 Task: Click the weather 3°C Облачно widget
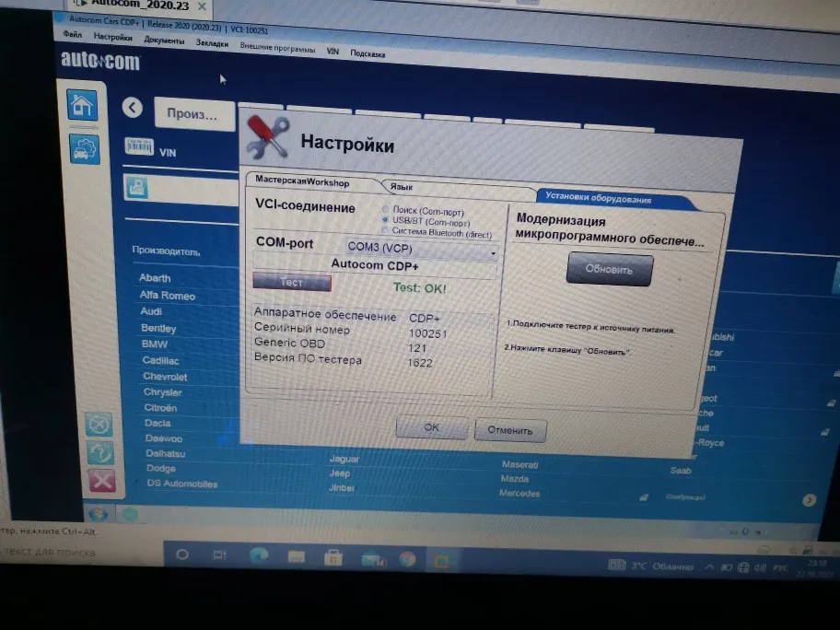pos(651,566)
